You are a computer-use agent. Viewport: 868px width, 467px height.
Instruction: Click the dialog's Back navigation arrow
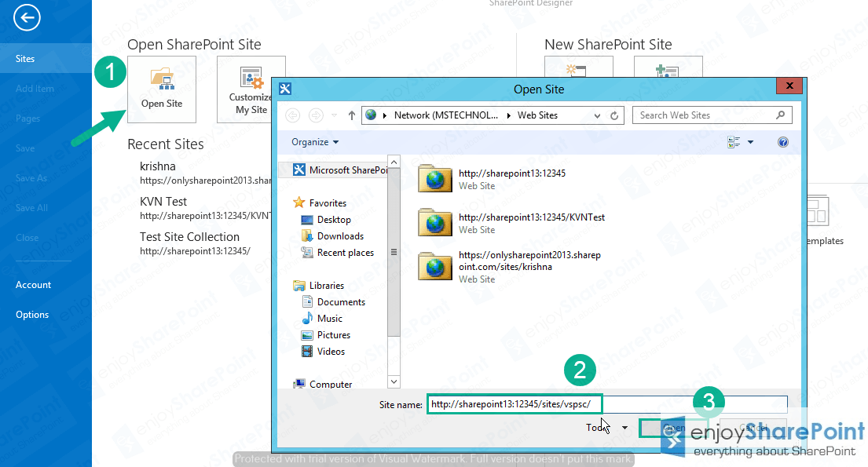(x=292, y=115)
